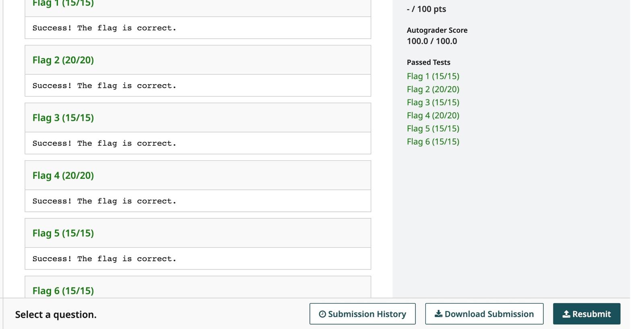Image resolution: width=644 pixels, height=329 pixels.
Task: Click the Autograder Score value 100.0 / 100.0
Action: click(431, 41)
